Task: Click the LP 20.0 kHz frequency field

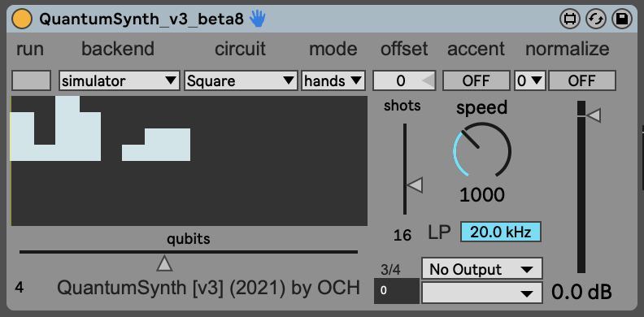Action: (x=500, y=232)
